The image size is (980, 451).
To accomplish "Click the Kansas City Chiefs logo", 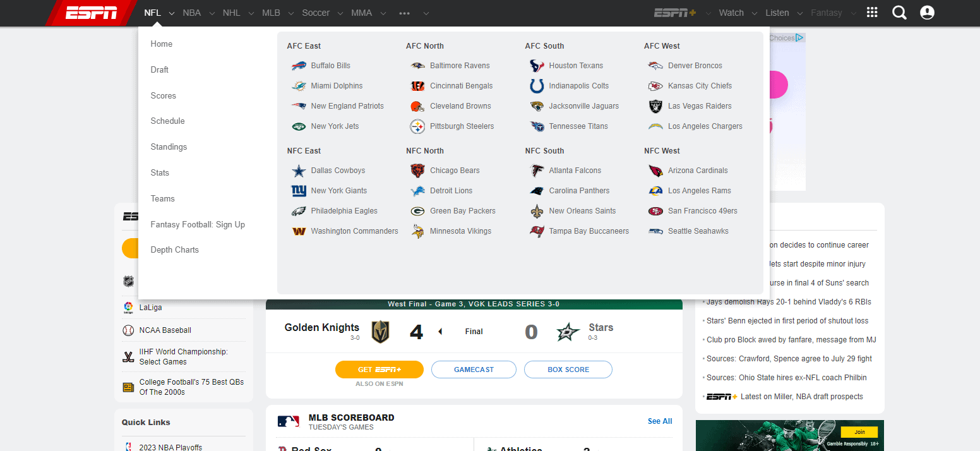I will (655, 86).
